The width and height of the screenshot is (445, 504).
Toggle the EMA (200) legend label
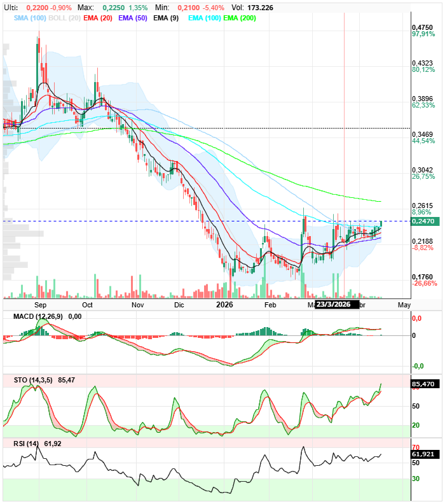pos(240,18)
